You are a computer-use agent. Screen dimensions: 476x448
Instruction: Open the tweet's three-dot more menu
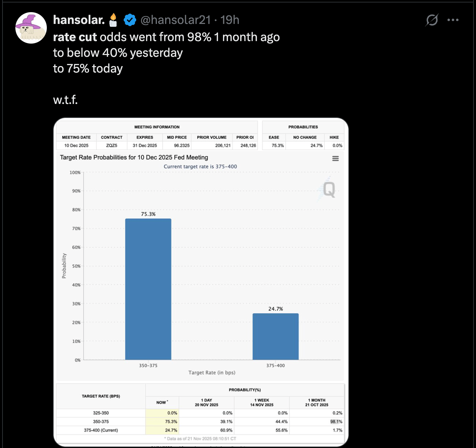[x=453, y=20]
